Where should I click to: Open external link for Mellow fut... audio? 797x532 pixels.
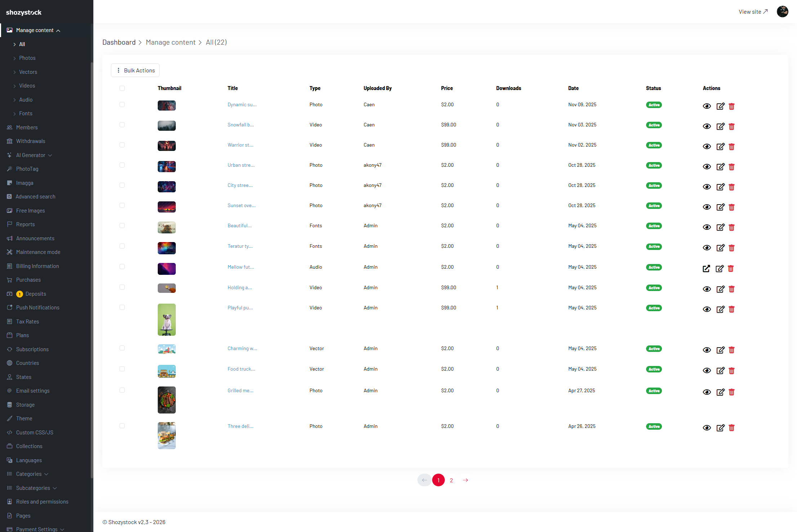[706, 269]
